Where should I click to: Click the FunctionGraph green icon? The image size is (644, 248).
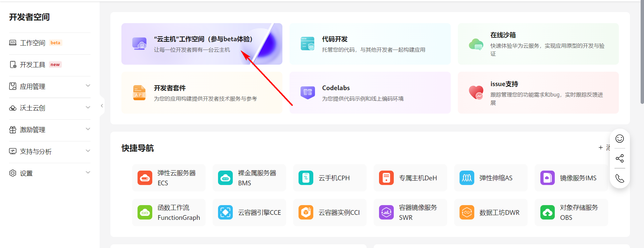coord(145,212)
